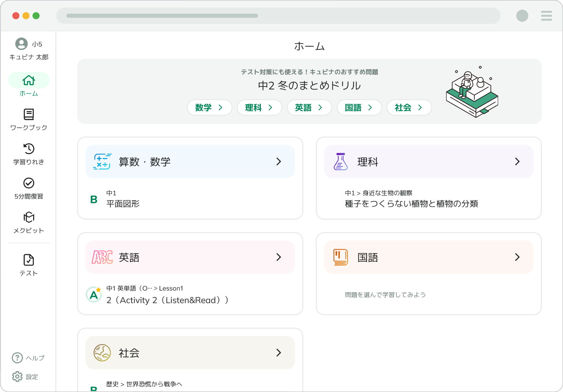
Task: Open 設定 gear icon
Action: coord(17,377)
